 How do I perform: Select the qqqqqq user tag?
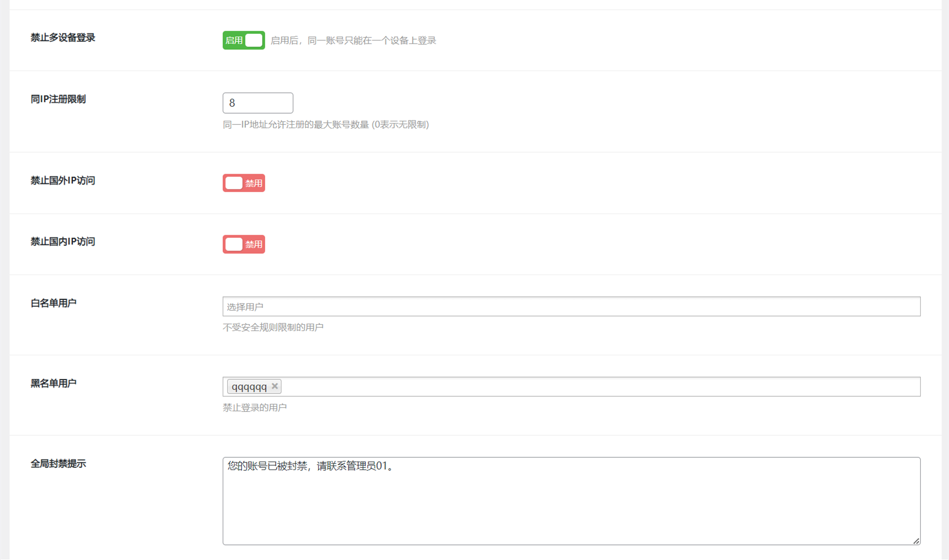click(249, 387)
